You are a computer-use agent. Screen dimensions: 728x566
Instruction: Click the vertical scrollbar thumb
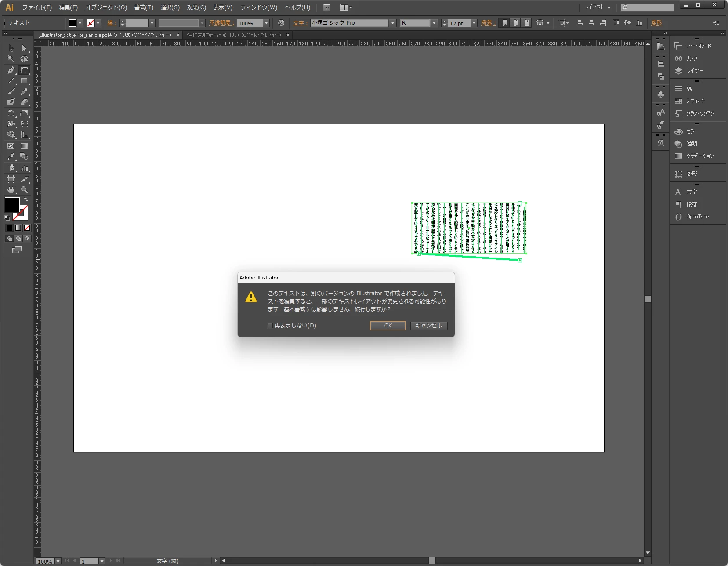click(648, 299)
